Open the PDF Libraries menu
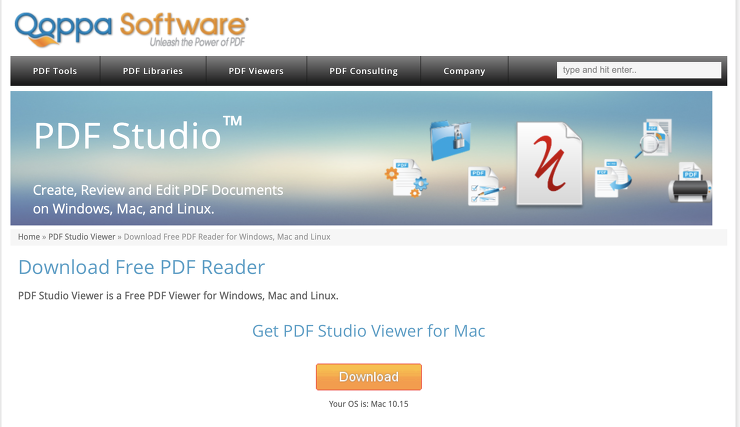740x427 pixels. tap(153, 71)
